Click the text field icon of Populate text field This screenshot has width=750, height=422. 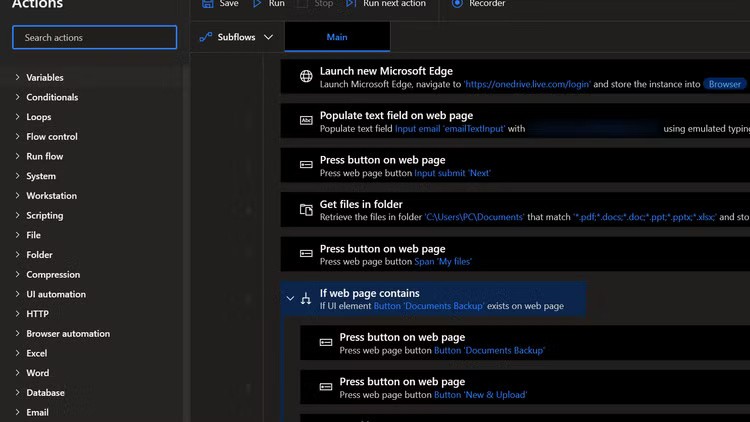[306, 121]
